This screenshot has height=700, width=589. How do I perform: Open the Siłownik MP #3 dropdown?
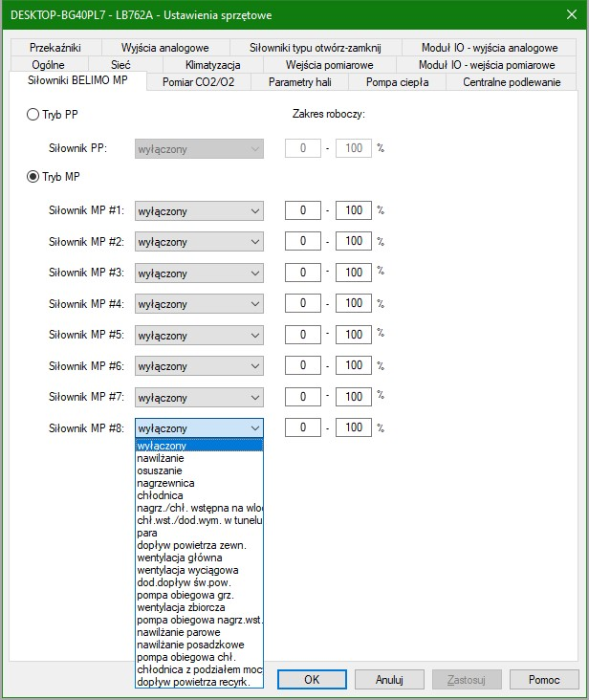click(199, 273)
